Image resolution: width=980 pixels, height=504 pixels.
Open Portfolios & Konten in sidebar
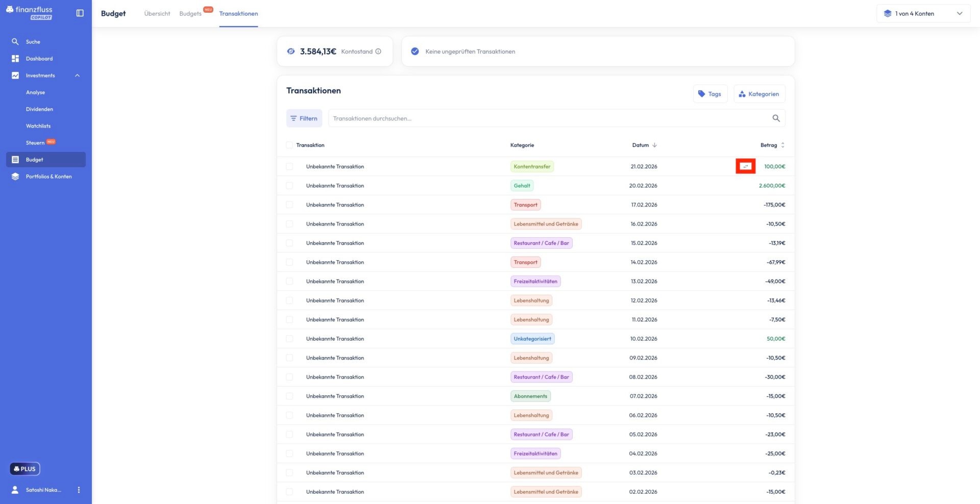click(x=48, y=177)
